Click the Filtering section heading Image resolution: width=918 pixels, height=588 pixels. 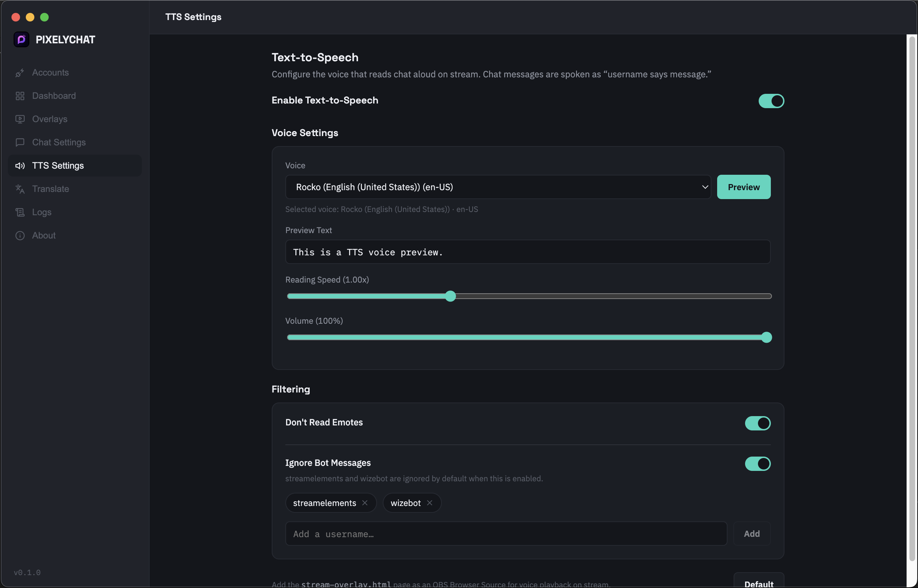coord(291,389)
